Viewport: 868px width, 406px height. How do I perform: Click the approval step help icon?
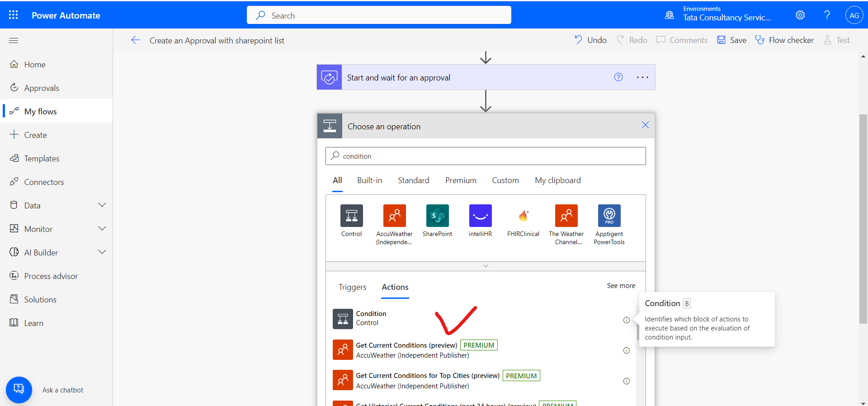coord(618,77)
